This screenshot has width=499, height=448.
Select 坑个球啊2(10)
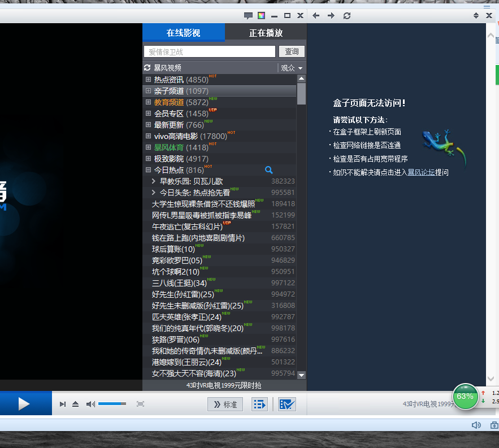176,272
